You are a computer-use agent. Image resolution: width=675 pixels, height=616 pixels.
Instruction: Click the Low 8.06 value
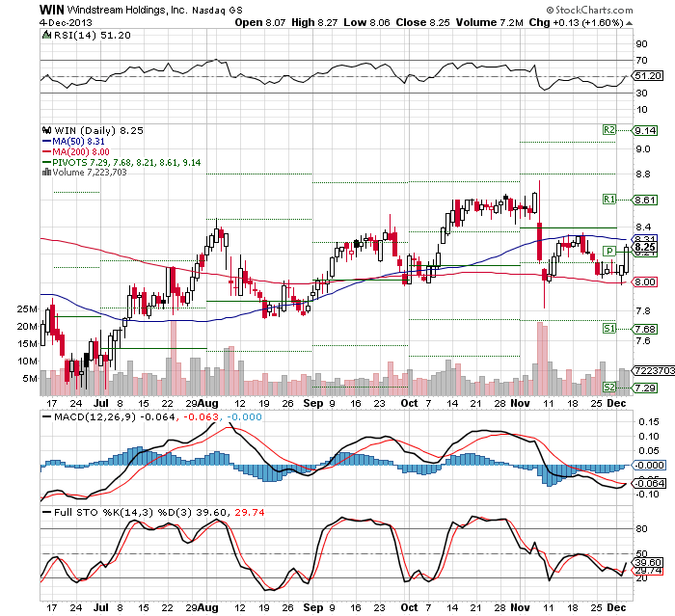click(366, 22)
